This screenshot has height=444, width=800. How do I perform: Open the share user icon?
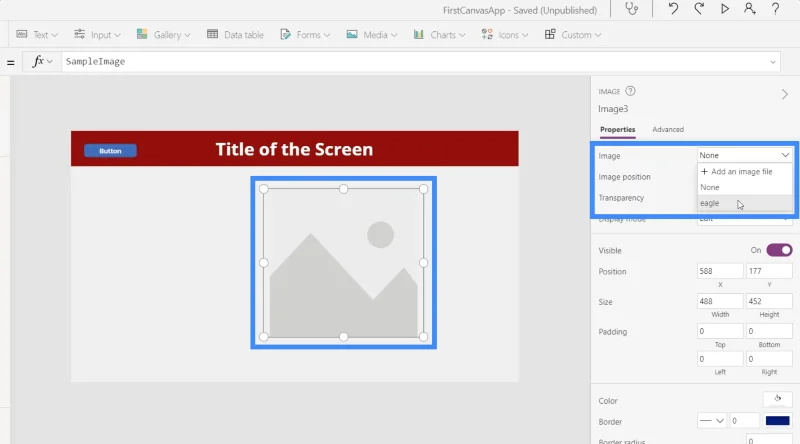[x=749, y=9]
